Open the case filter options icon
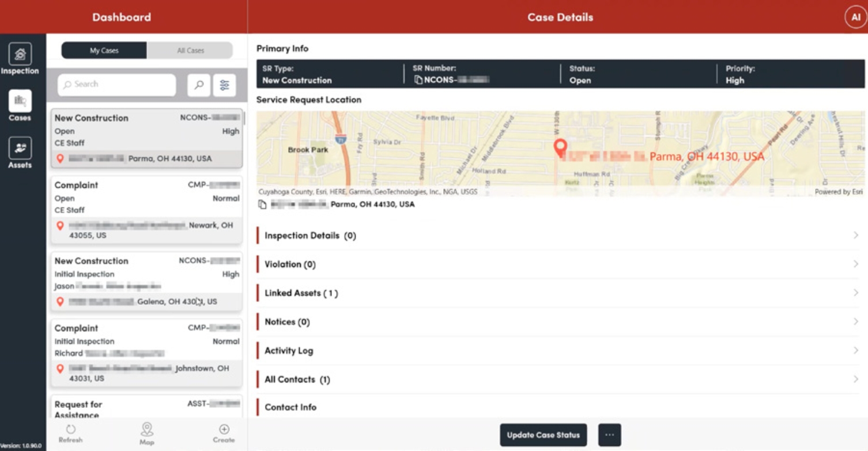The image size is (868, 451). tap(225, 85)
